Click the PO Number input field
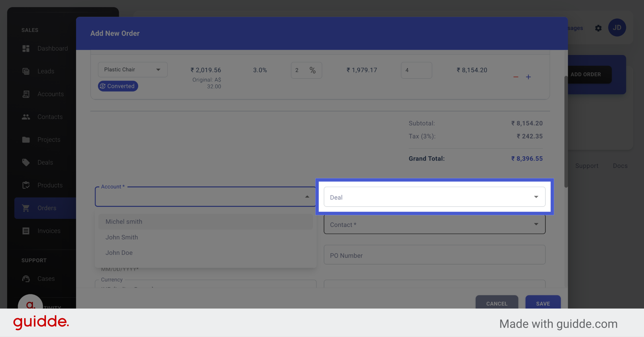Screen dimensions: 644x337 click(434, 256)
